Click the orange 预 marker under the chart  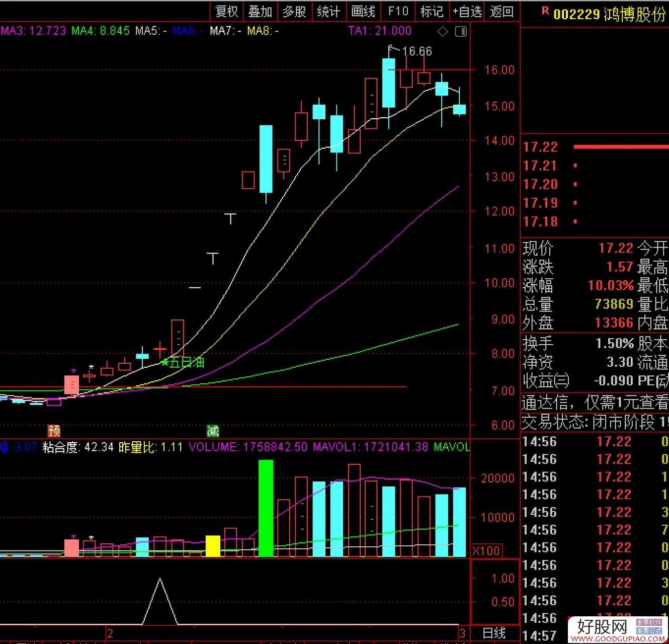coord(54,431)
